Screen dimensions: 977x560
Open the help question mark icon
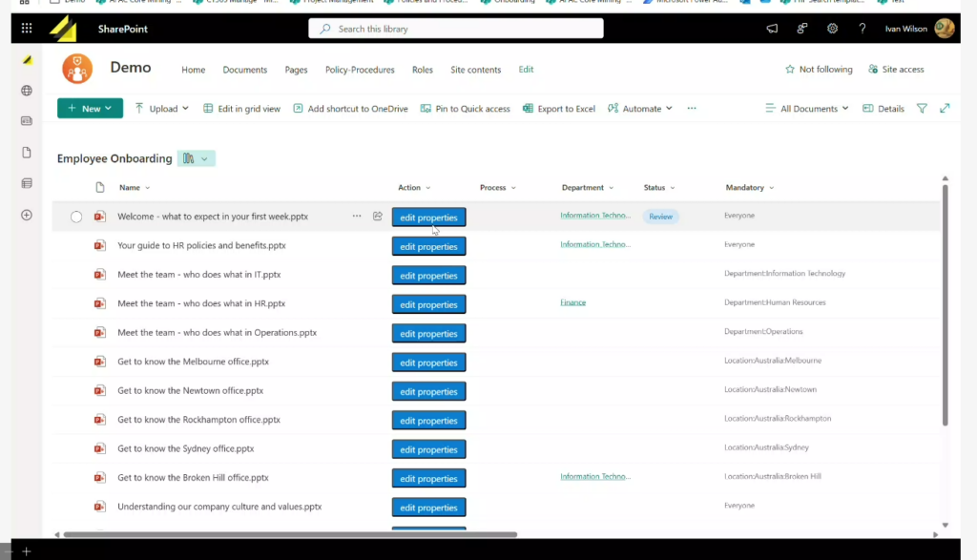pos(863,29)
